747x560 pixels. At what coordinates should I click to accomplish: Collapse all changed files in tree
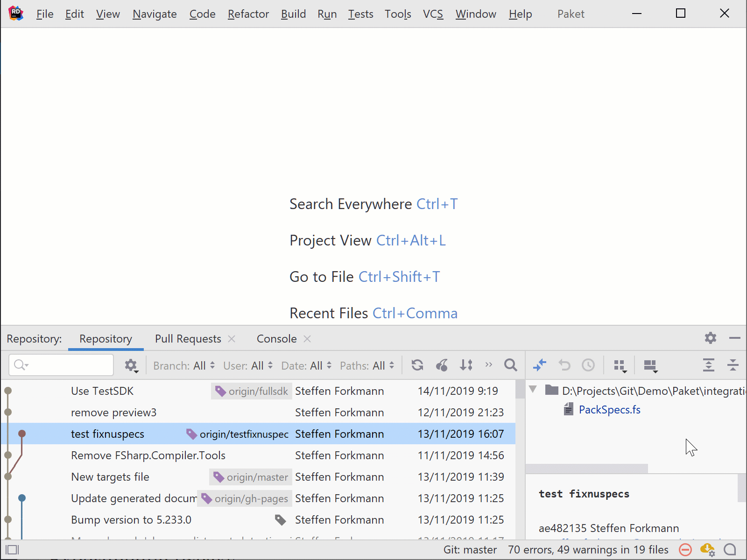733,365
